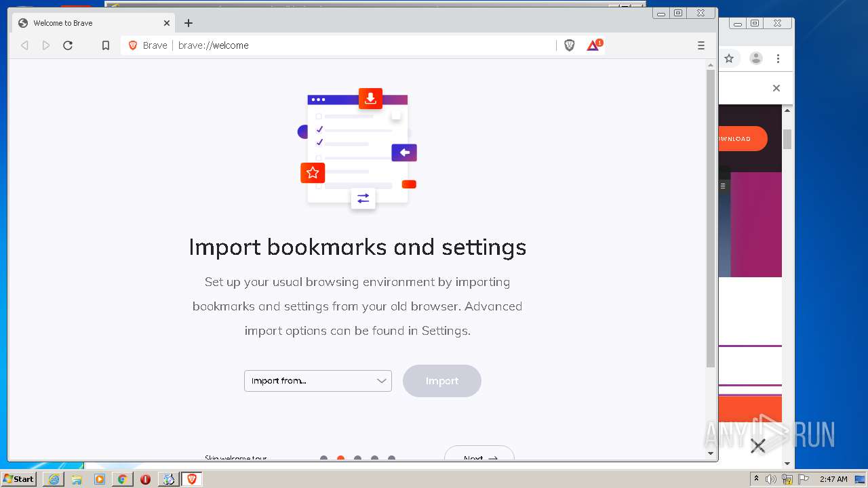Click the Brave icon on the taskbar
Image resolution: width=868 pixels, height=488 pixels.
click(x=192, y=479)
